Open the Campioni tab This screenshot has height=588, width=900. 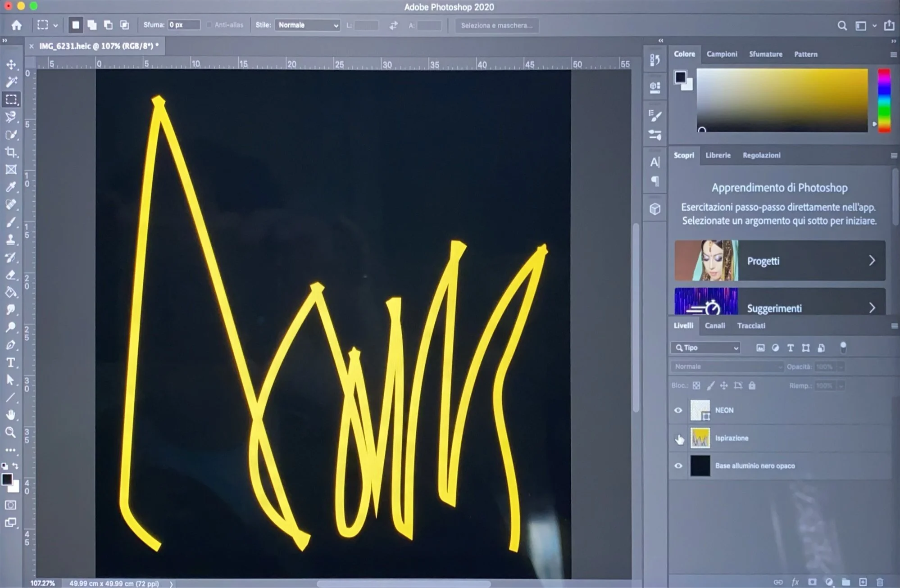pos(722,54)
